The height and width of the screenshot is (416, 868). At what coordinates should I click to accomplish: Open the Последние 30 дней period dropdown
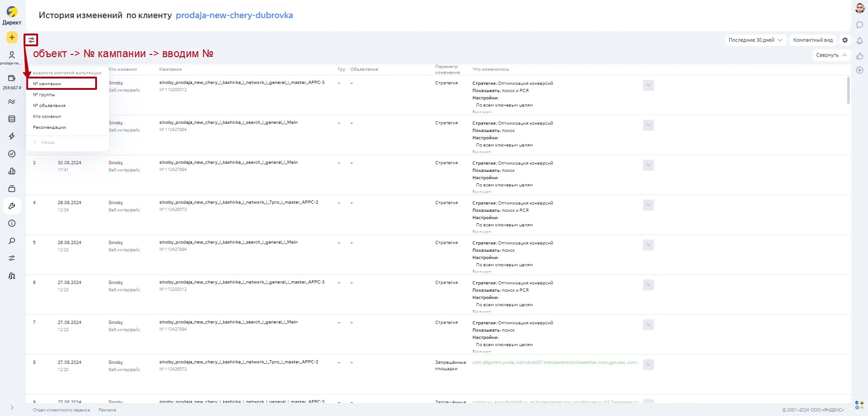tap(755, 40)
